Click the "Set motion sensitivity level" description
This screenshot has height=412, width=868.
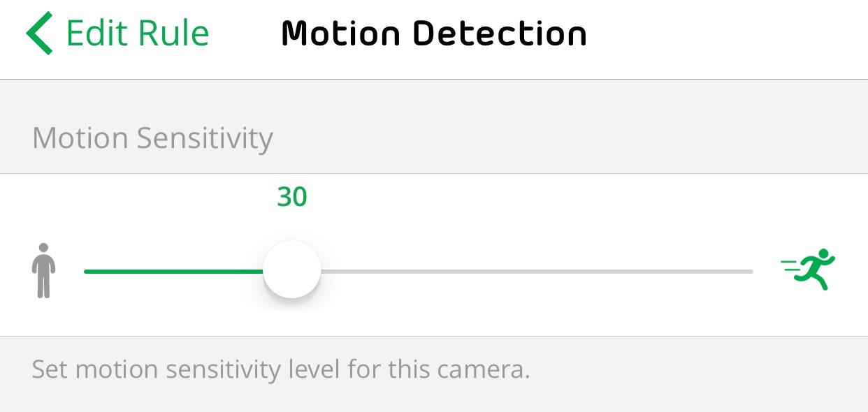(281, 369)
